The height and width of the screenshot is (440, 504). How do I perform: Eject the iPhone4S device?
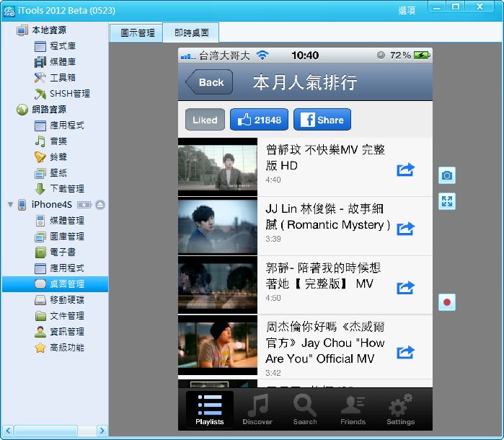[x=100, y=205]
